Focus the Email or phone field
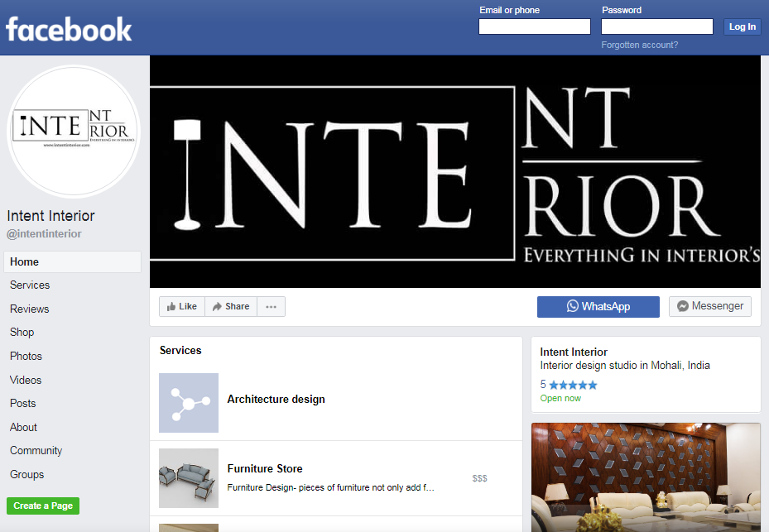This screenshot has height=532, width=769. tap(535, 26)
